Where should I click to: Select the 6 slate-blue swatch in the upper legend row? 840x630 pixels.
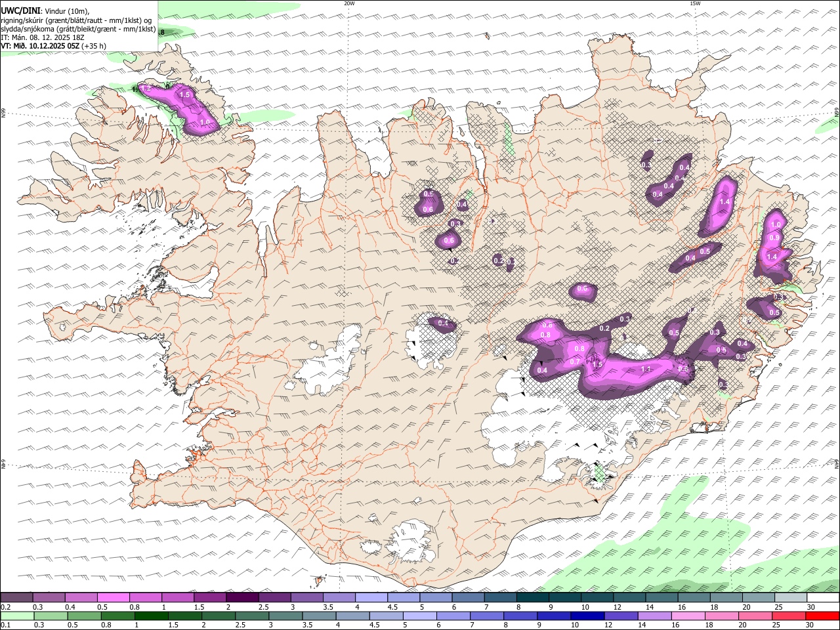[x=469, y=597]
